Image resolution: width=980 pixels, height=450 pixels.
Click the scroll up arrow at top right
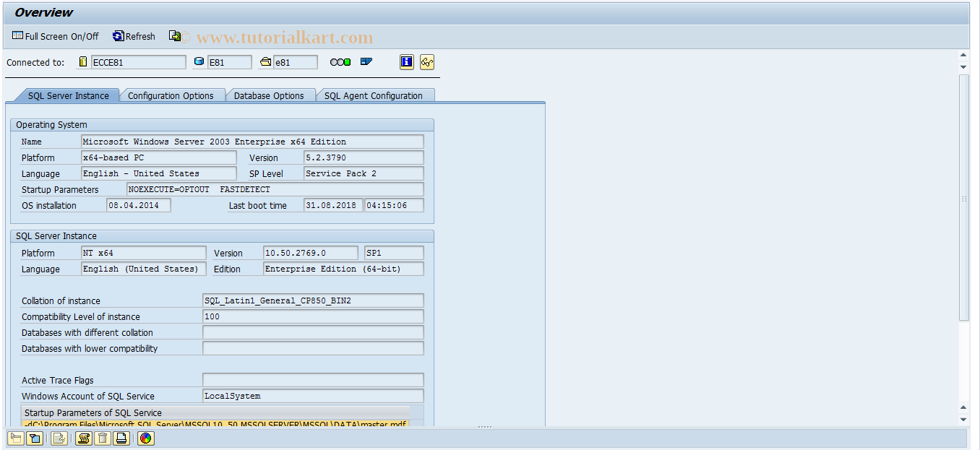[963, 55]
